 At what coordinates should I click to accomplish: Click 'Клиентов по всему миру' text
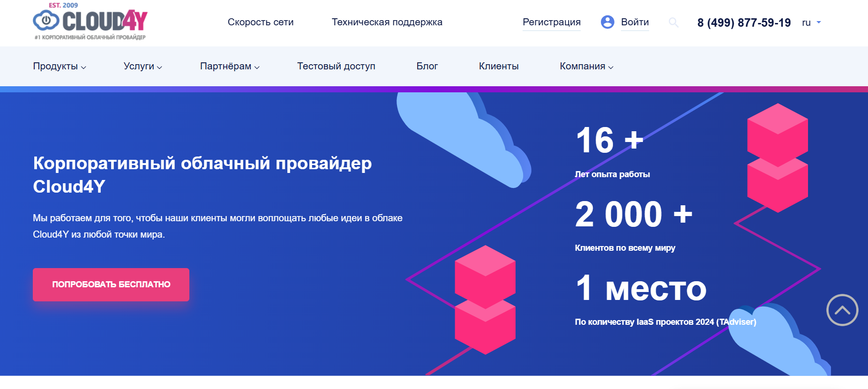pos(625,248)
